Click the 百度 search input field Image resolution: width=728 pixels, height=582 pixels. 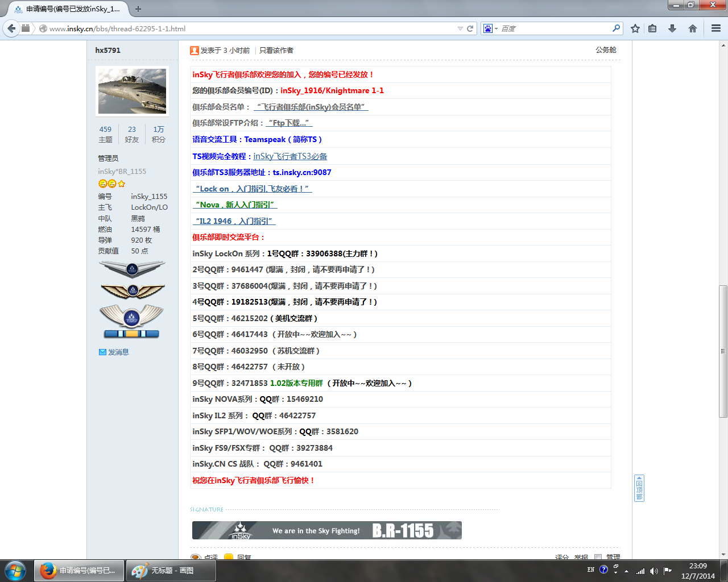(x=555, y=28)
